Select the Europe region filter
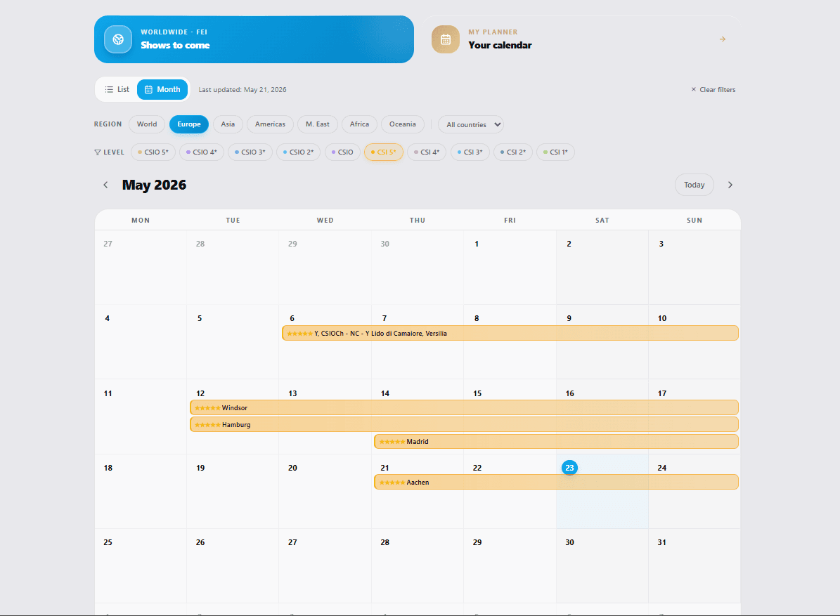The width and height of the screenshot is (840, 616). tap(189, 124)
